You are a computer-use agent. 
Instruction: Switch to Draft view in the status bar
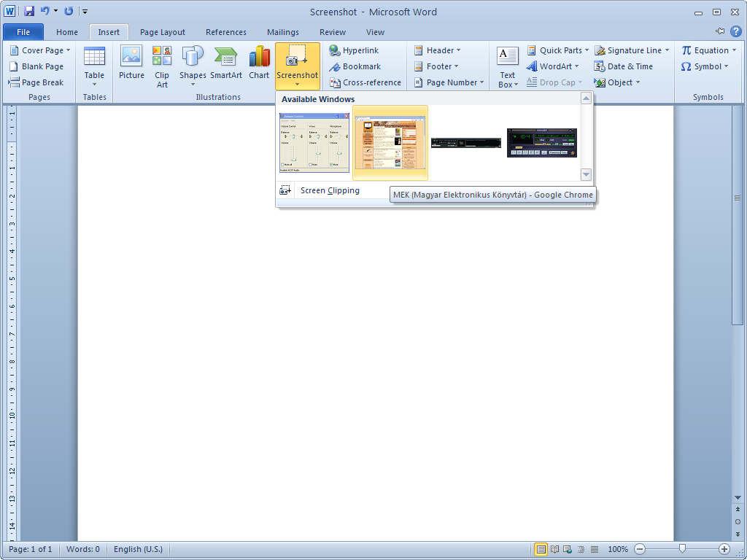click(595, 549)
